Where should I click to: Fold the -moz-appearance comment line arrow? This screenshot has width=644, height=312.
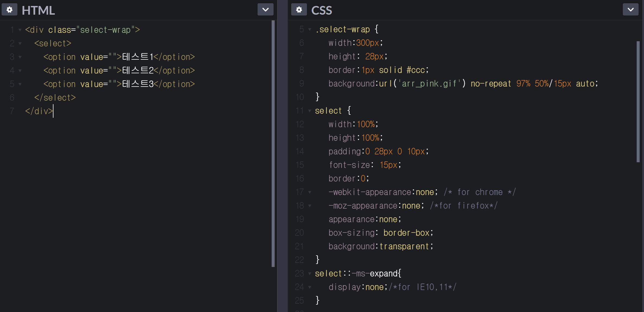310,206
